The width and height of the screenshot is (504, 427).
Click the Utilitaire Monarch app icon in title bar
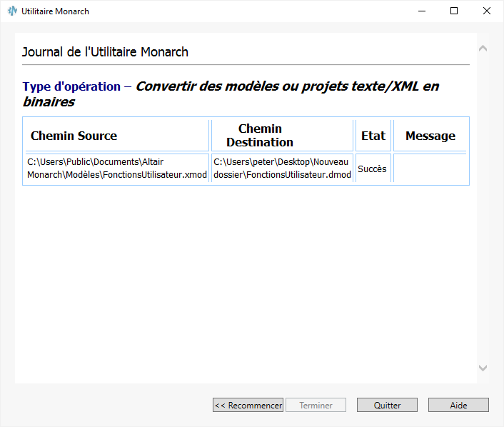[12, 11]
